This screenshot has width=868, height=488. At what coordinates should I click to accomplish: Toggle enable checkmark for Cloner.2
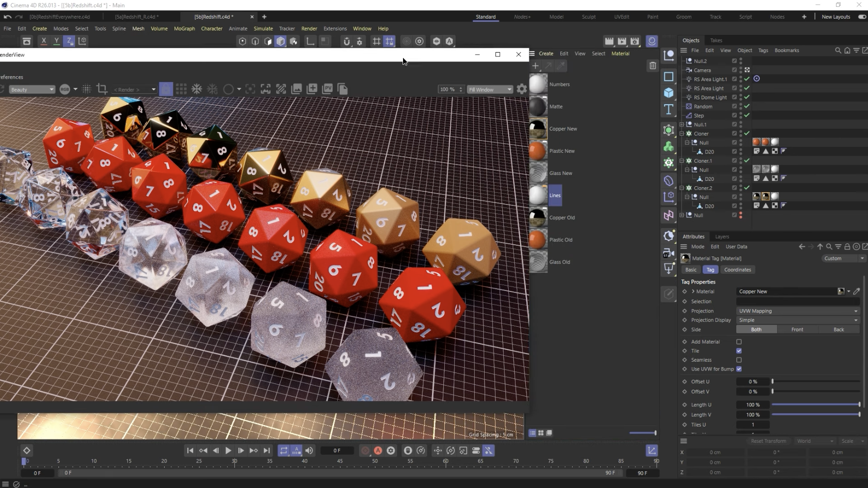[x=747, y=188]
